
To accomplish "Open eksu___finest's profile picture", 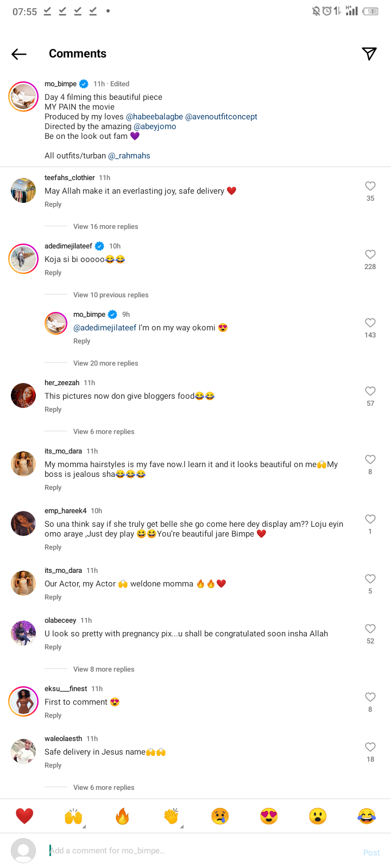I will click(23, 701).
